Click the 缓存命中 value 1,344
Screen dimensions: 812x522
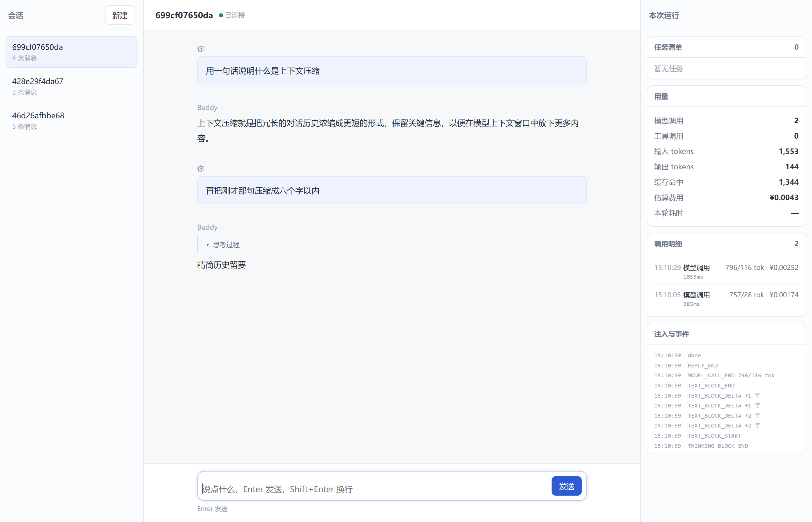(x=788, y=182)
